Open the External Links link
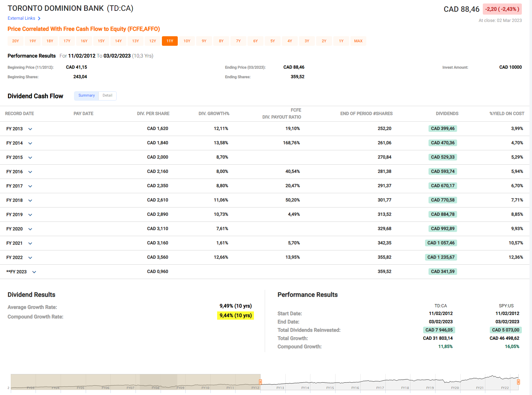The width and height of the screenshot is (532, 395). tap(21, 18)
